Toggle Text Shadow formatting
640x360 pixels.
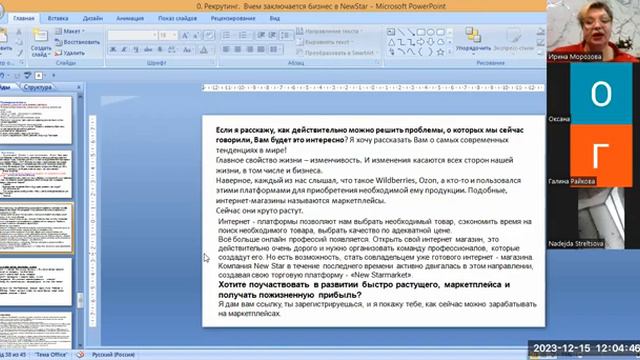coord(160,50)
